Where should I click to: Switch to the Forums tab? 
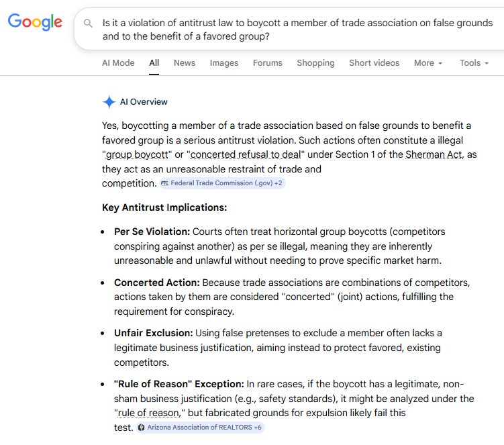click(268, 63)
